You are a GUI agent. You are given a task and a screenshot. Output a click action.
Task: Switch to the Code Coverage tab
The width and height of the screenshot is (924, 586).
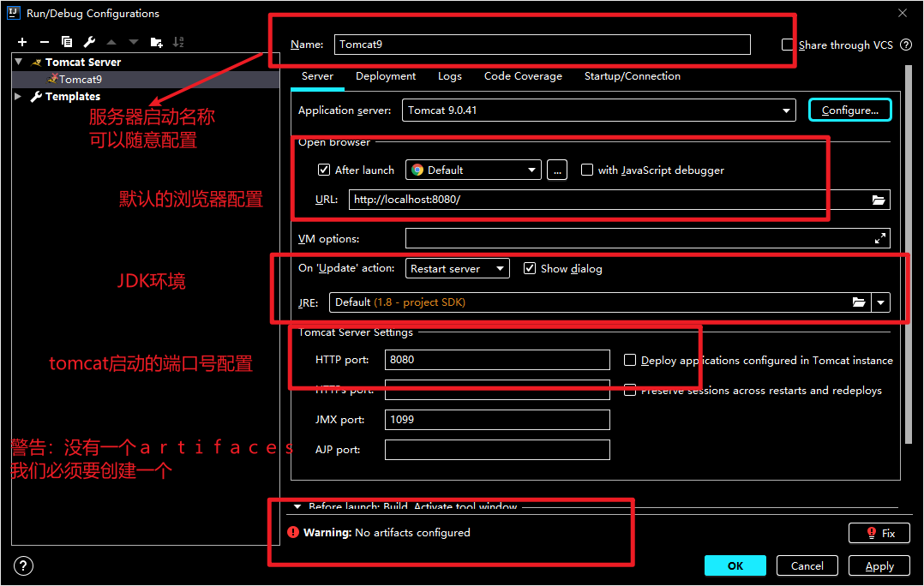(x=523, y=76)
